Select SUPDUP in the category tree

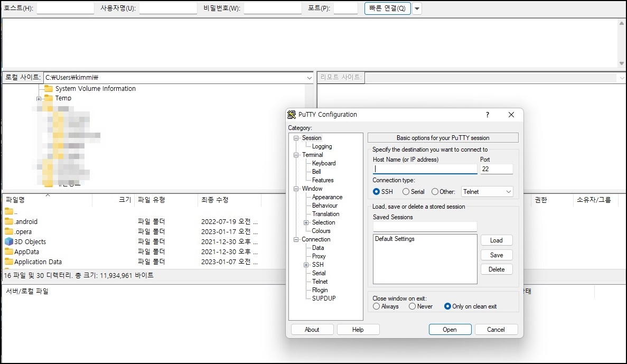(x=324, y=298)
